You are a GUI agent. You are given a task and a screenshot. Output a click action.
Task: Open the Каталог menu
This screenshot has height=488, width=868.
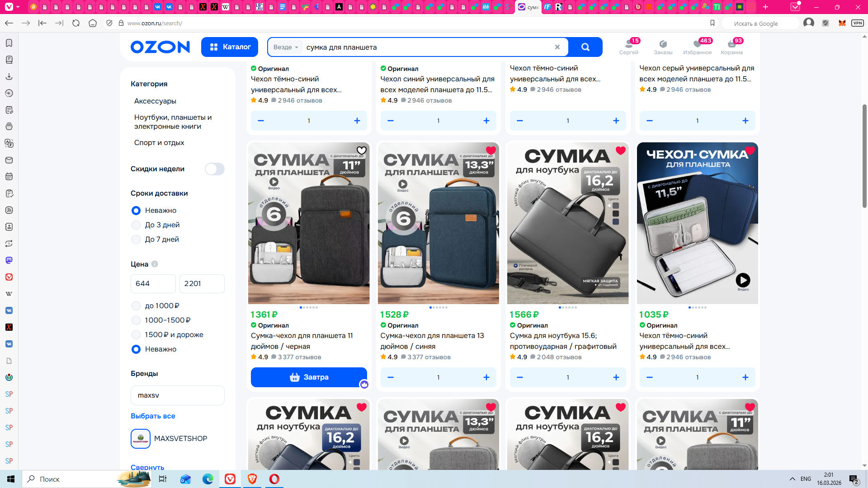[230, 47]
